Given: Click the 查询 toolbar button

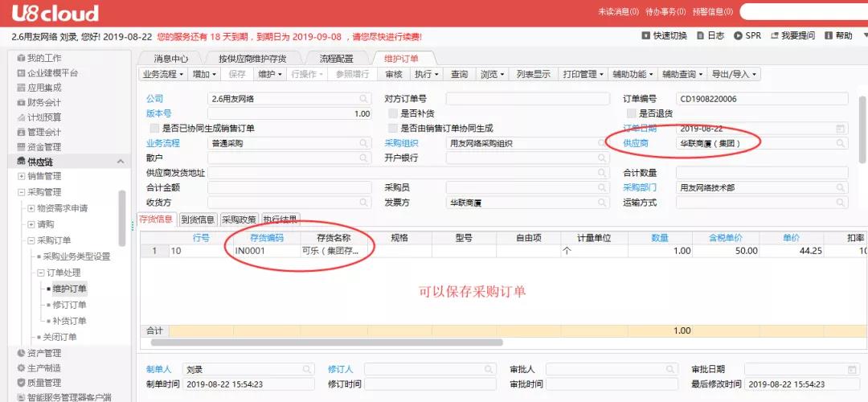Looking at the screenshot, I should (x=459, y=74).
